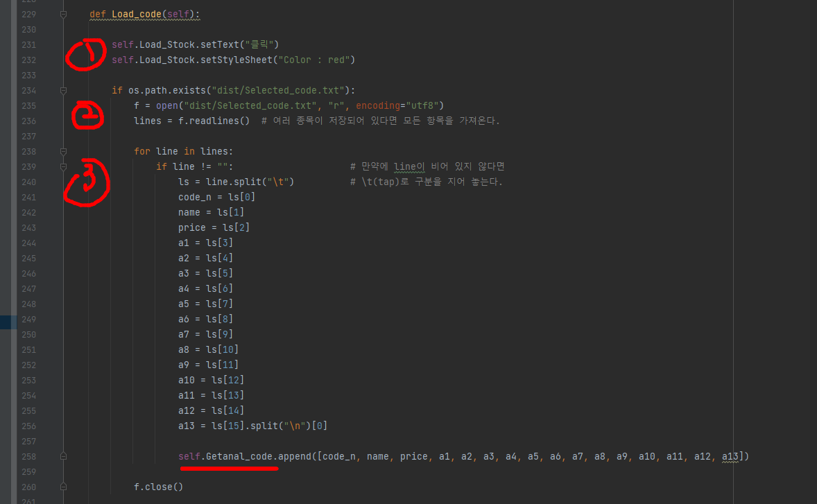Click code_n = ls[0] assignment

tap(217, 198)
